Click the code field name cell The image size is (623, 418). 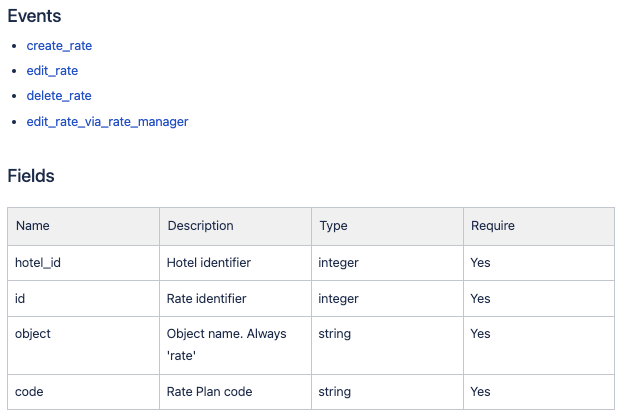[x=83, y=392]
